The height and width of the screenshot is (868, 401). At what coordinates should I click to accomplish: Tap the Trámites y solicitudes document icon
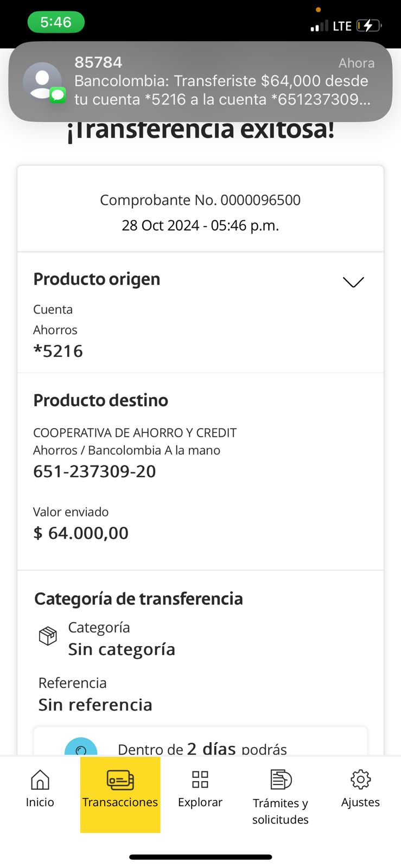click(x=281, y=780)
